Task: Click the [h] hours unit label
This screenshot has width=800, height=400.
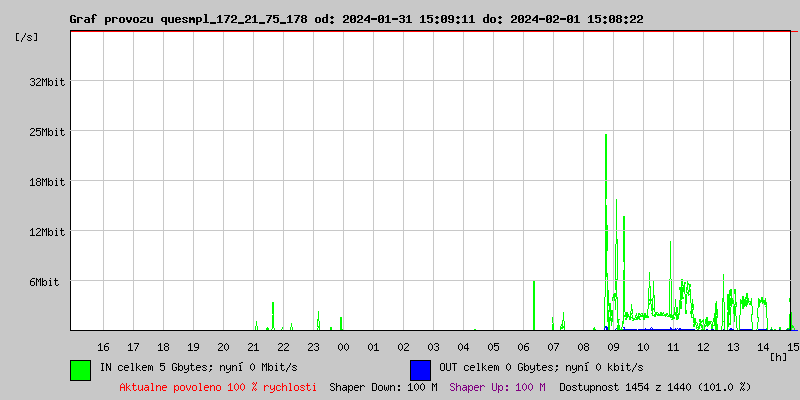Action: click(x=779, y=357)
